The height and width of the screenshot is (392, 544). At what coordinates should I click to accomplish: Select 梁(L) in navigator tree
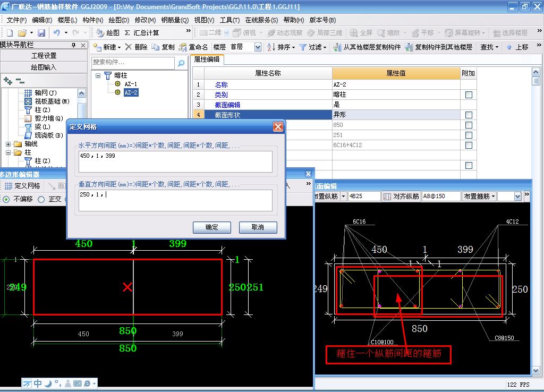click(x=42, y=126)
